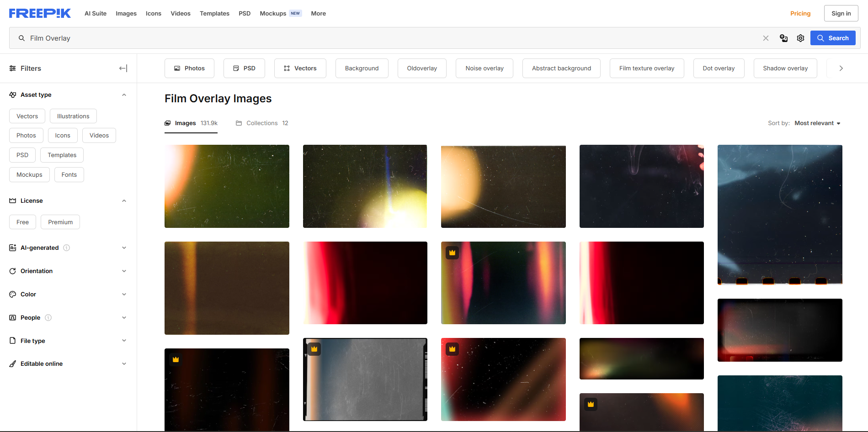
Task: Expand the AI-generated filter section
Action: click(x=124, y=248)
